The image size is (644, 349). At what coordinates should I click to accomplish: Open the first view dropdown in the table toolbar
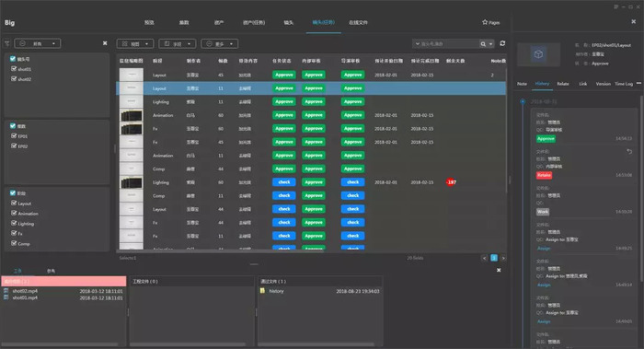135,43
